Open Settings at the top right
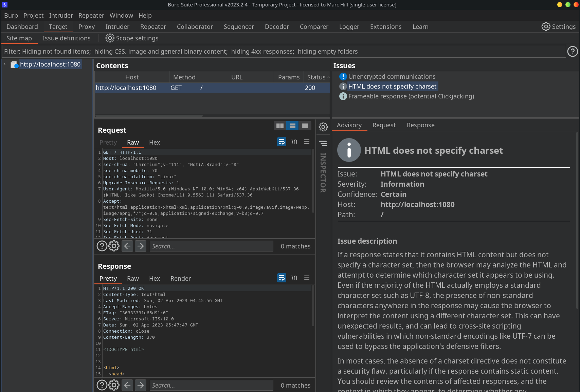This screenshot has height=392, width=580. pos(558,26)
